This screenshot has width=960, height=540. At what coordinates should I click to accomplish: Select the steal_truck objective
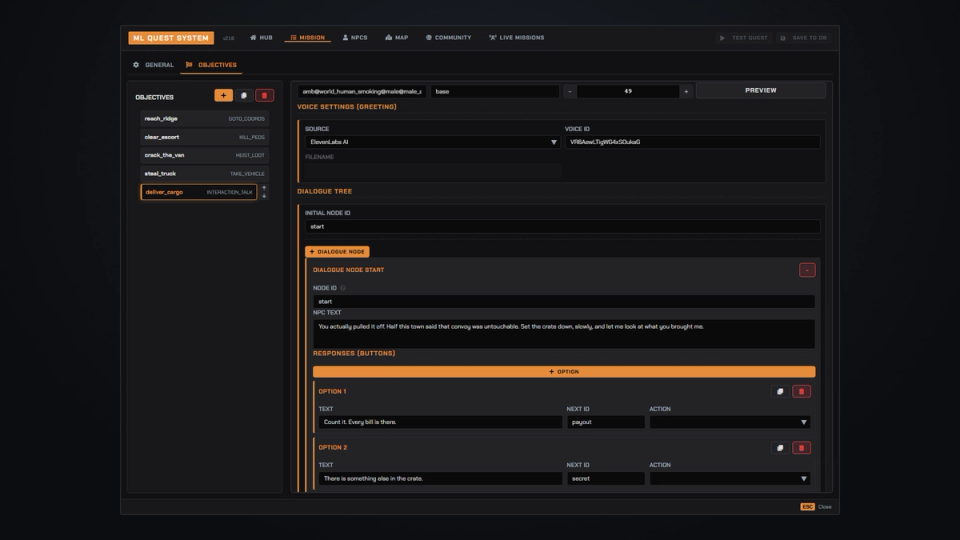coord(204,173)
